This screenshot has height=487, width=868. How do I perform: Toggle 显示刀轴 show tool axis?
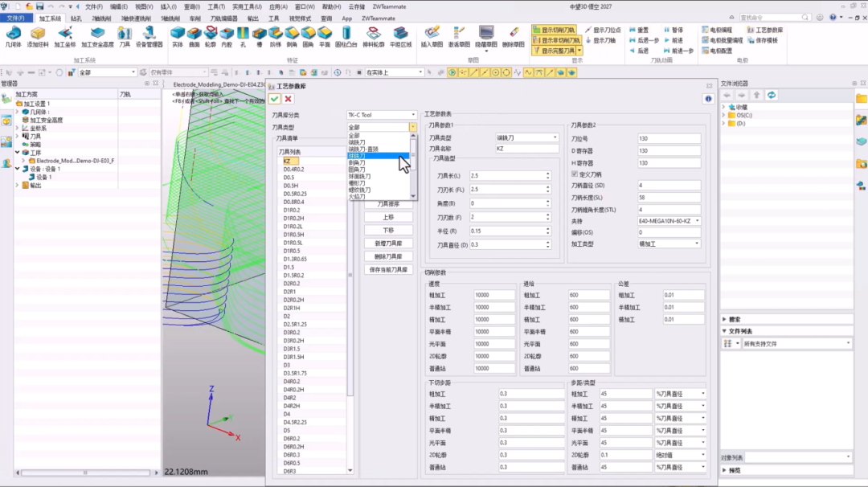click(x=600, y=40)
